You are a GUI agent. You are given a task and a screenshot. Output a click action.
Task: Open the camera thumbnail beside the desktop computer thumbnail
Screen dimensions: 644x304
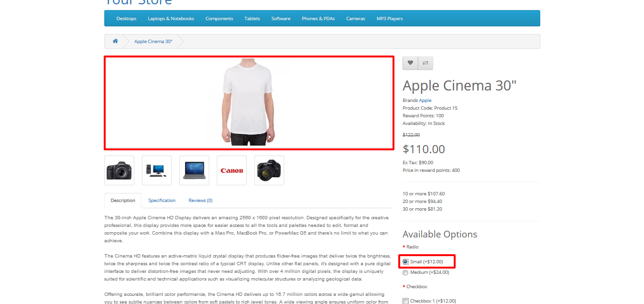120,170
